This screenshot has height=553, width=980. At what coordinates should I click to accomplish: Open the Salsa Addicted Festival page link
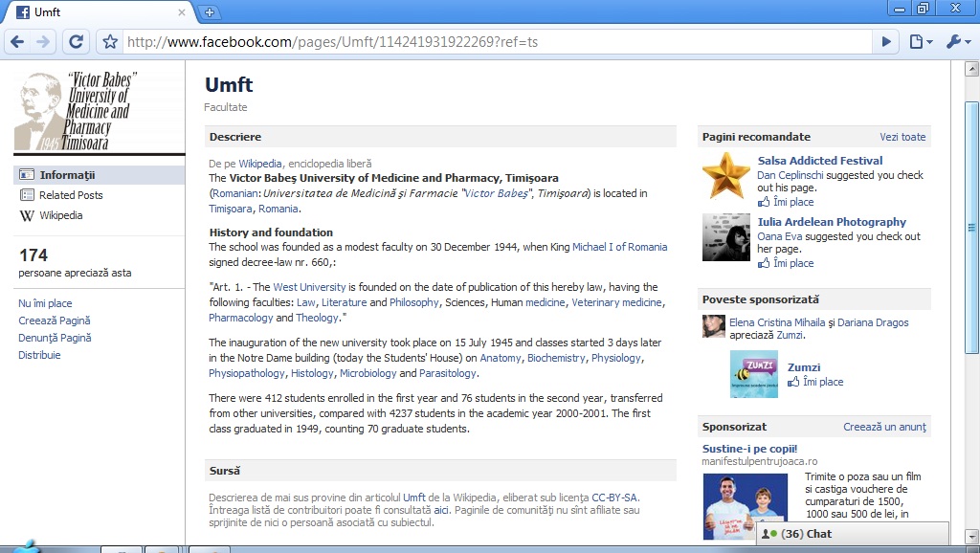point(820,161)
